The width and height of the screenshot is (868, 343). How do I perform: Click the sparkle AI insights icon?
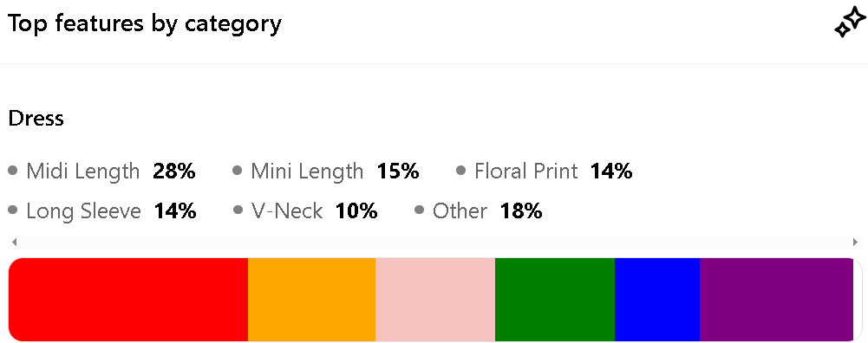[x=850, y=23]
